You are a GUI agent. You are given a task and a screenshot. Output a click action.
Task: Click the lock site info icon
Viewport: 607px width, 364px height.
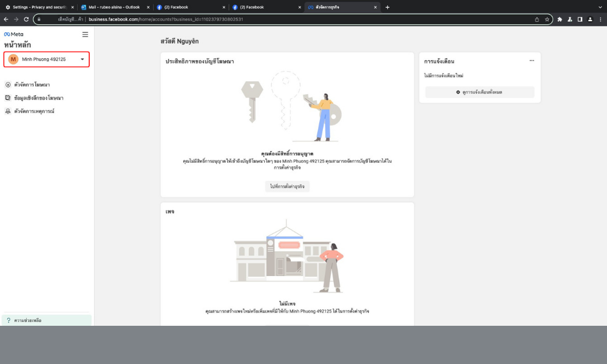tap(39, 19)
